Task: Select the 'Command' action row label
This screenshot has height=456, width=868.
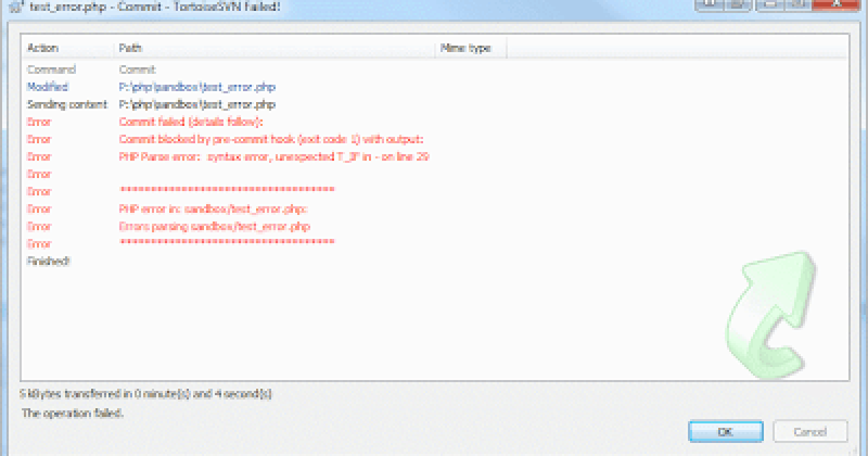Action: pos(51,70)
